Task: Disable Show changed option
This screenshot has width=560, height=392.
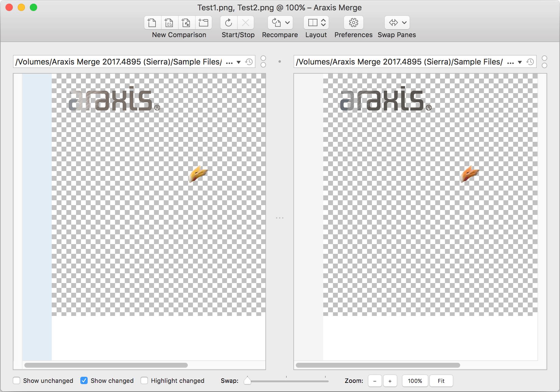Action: tap(84, 380)
